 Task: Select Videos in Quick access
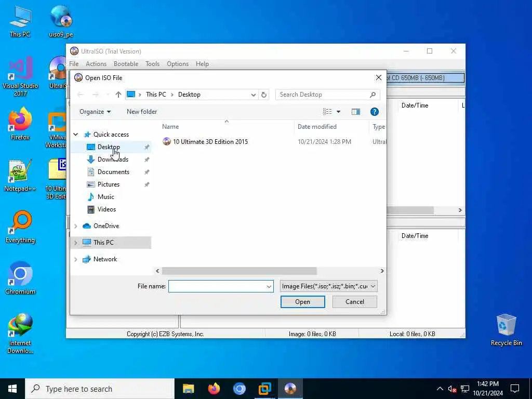[107, 209]
